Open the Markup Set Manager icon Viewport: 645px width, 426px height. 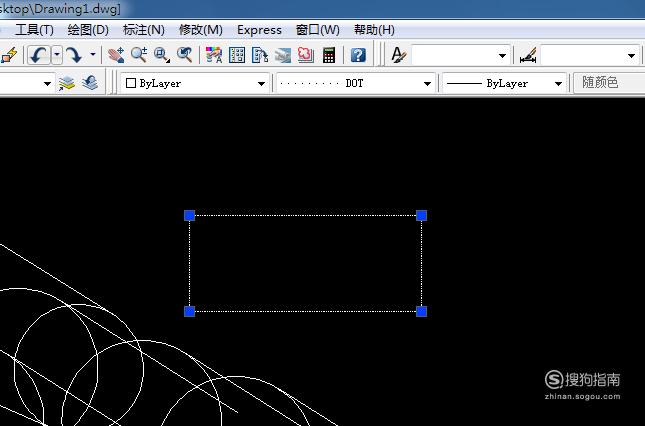(306, 55)
